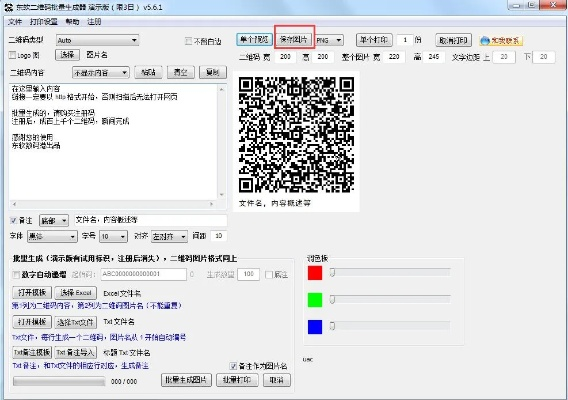Image resolution: width=568 pixels, height=400 pixels.
Task: Click the print copies field showing 1
Action: tap(405, 40)
